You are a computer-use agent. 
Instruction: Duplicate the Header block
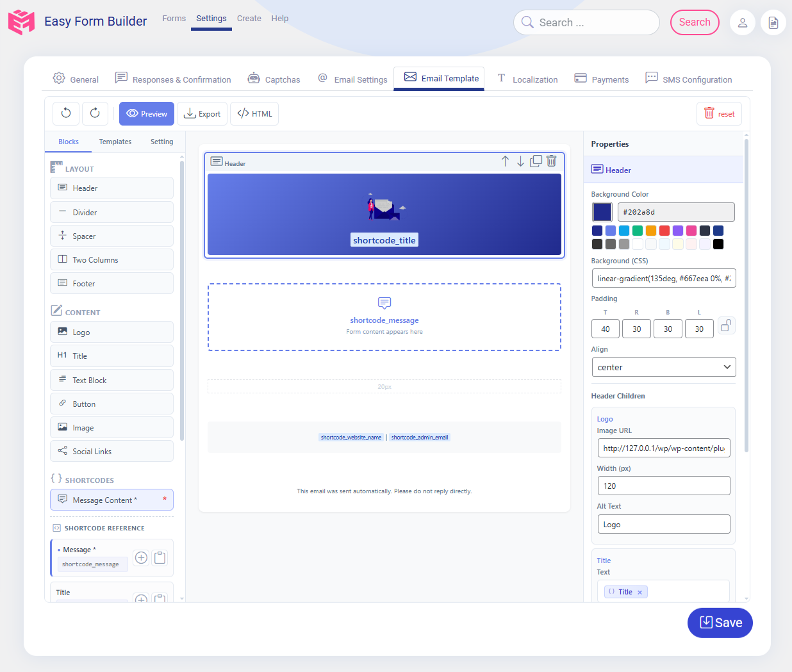tap(536, 161)
